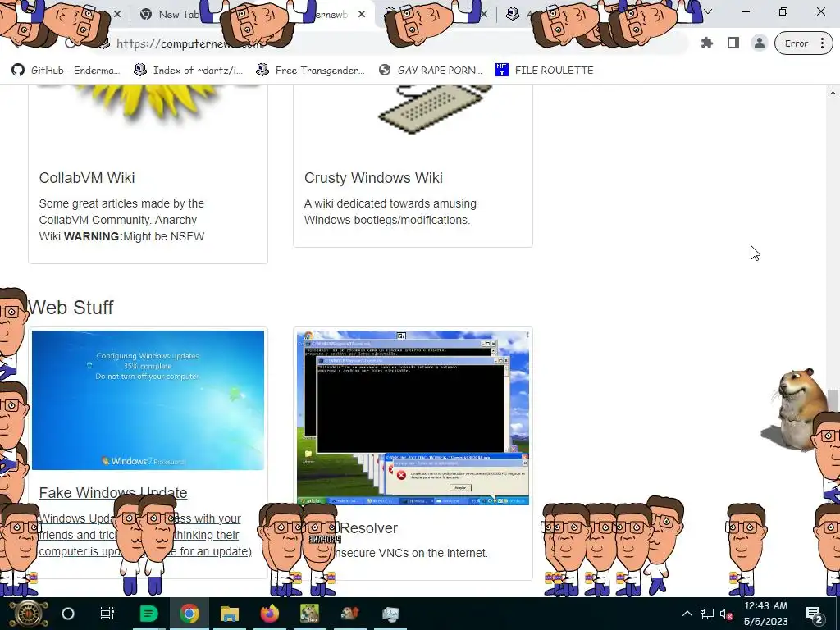This screenshot has height=630, width=840.
Task: Open the dog with arrow taskbar icon
Action: tap(349, 614)
